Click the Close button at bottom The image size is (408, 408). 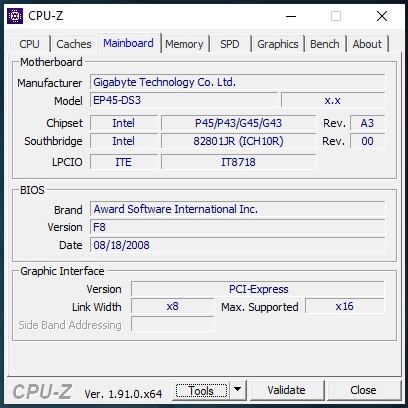click(x=363, y=390)
